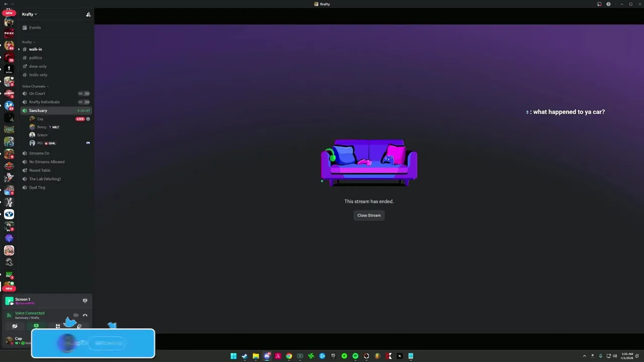Image resolution: width=644 pixels, height=362 pixels.
Task: Join The Lab (Working) voice channel
Action: (56, 179)
